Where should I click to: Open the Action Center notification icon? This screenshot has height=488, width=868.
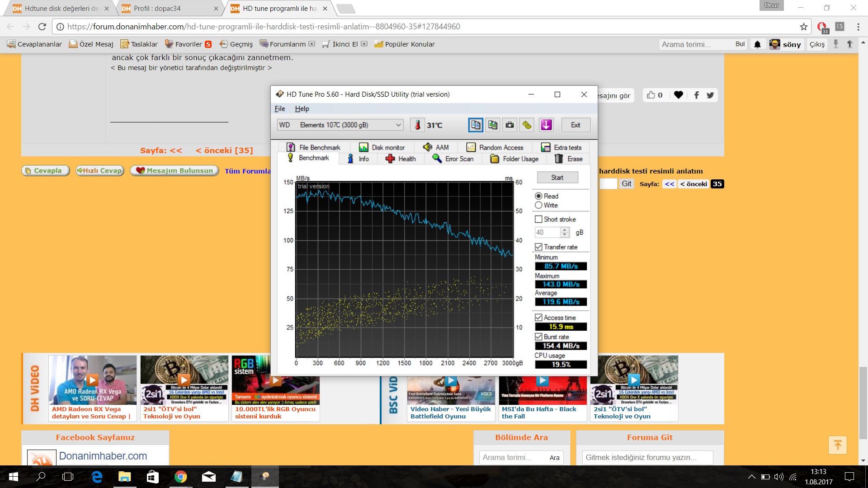[x=849, y=477]
